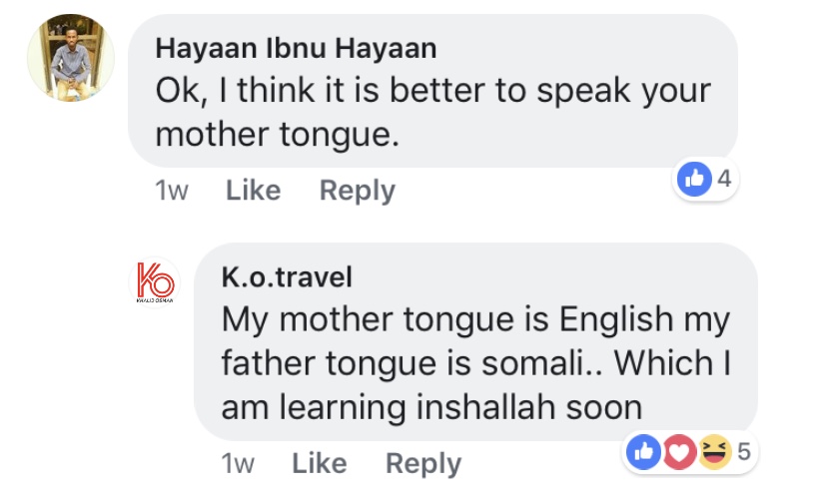Click the thumbs-up reaction icon on Hayaan's comment
The image size is (827, 504).
coord(693,180)
